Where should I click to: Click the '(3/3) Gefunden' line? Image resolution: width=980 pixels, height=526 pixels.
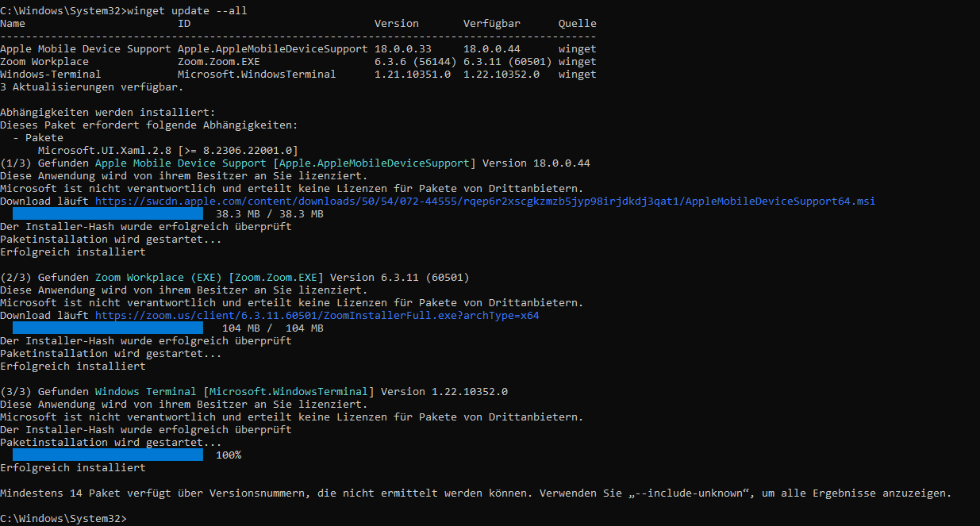coord(254,392)
